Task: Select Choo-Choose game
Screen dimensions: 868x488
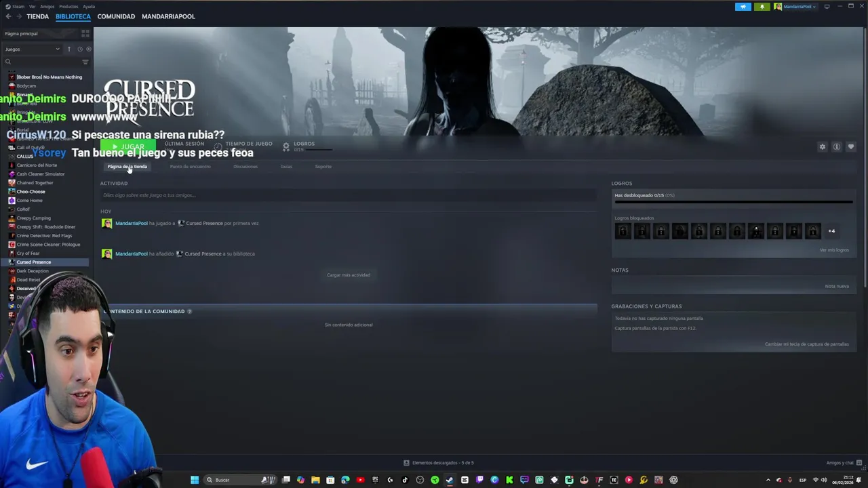Action: pyautogui.click(x=31, y=192)
